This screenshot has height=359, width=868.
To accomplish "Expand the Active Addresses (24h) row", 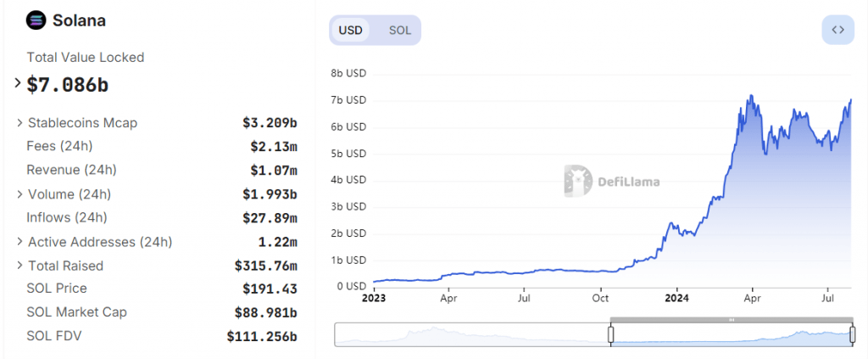I will pos(19,242).
